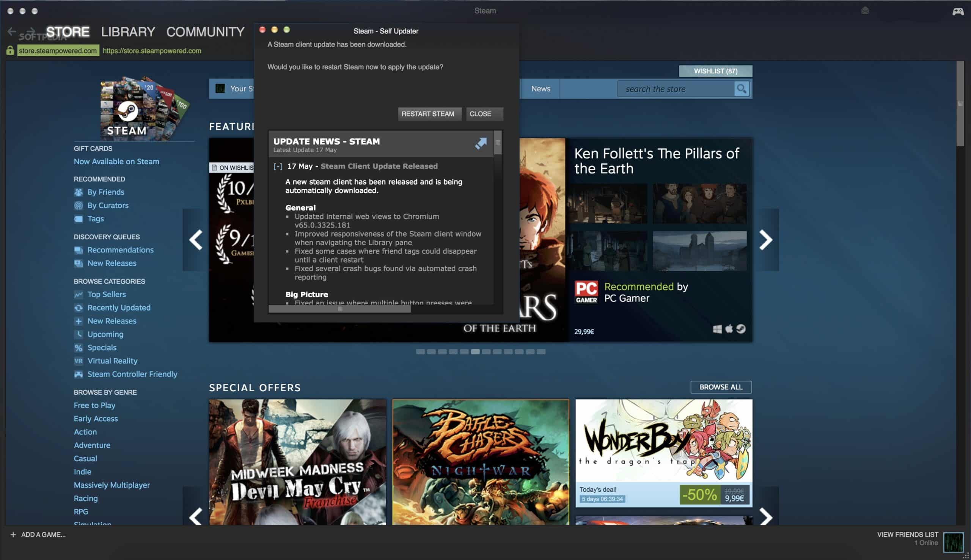Click the plus icon next to Add a Game

13,535
